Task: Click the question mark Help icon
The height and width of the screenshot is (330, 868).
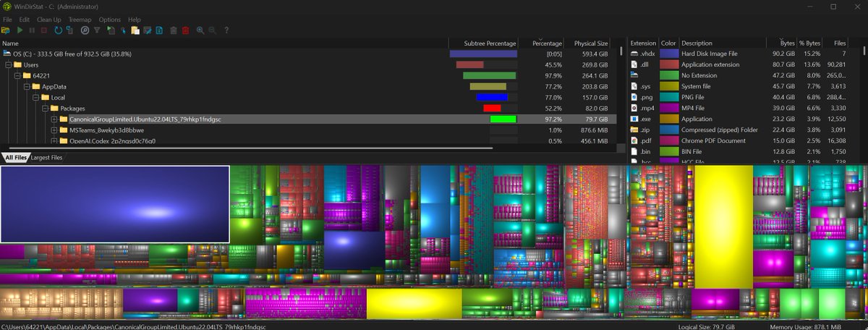Action: coord(226,30)
